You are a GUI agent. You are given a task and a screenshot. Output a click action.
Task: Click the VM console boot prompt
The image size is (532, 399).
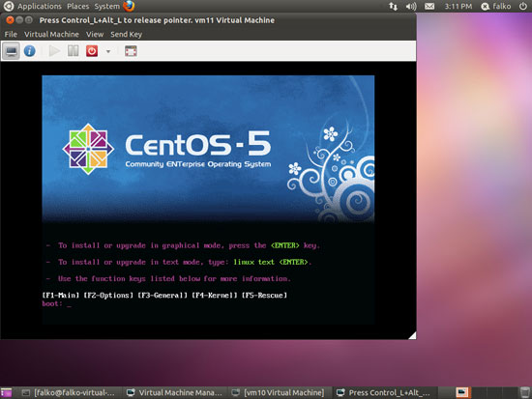tap(56, 303)
